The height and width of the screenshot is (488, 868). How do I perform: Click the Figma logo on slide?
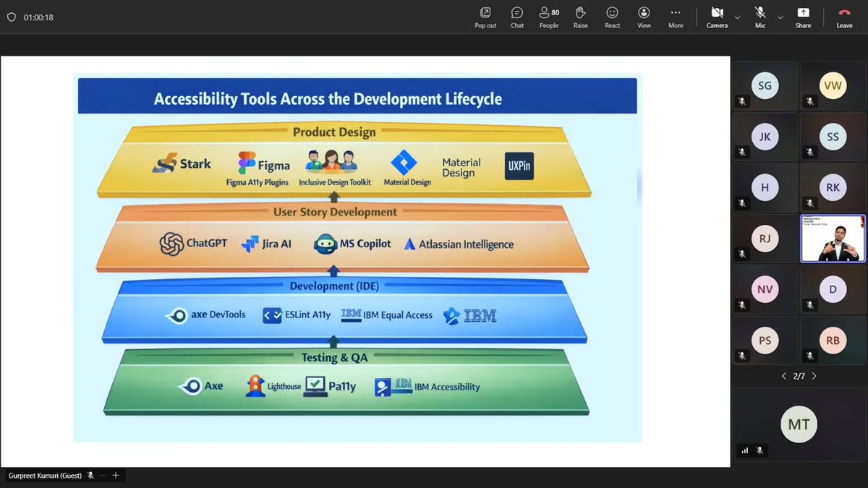click(265, 164)
